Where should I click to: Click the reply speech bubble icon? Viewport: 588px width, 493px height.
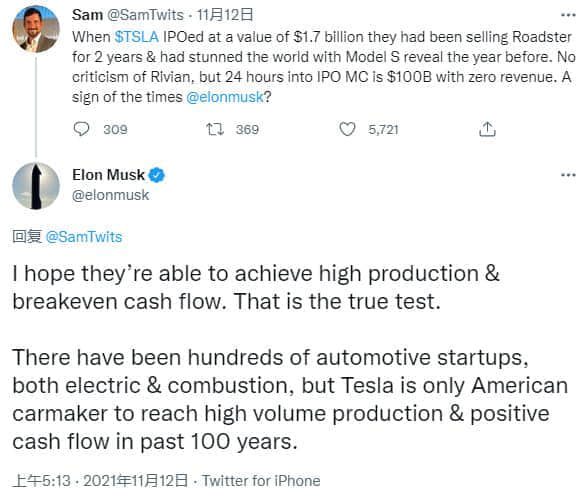coord(81,129)
